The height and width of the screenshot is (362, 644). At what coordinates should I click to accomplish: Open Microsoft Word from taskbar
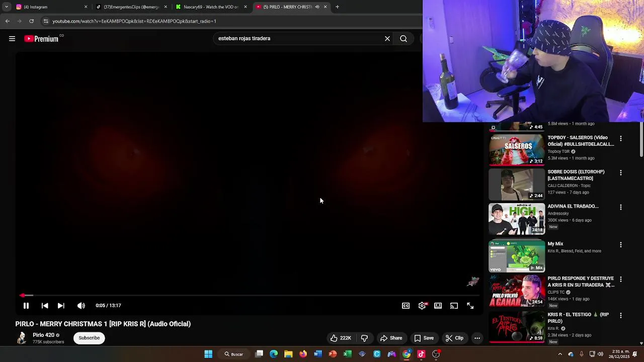318,354
